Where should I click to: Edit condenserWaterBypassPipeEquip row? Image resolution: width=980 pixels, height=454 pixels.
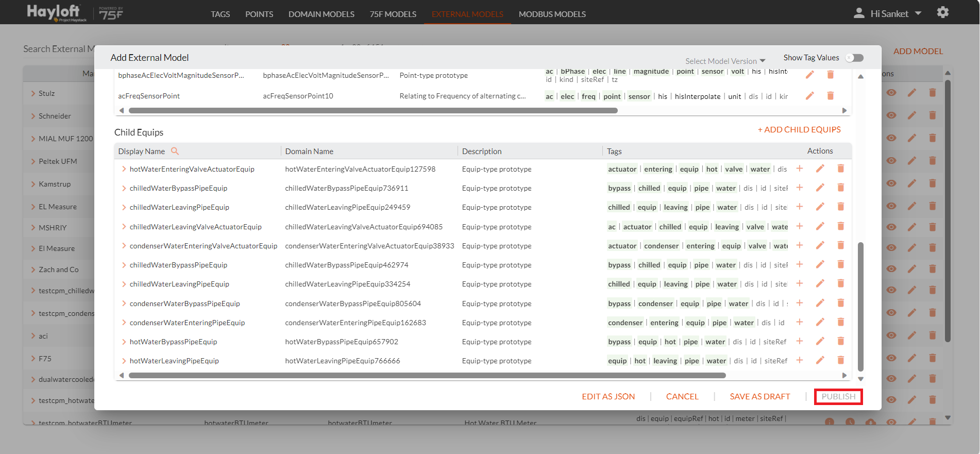pyautogui.click(x=820, y=303)
